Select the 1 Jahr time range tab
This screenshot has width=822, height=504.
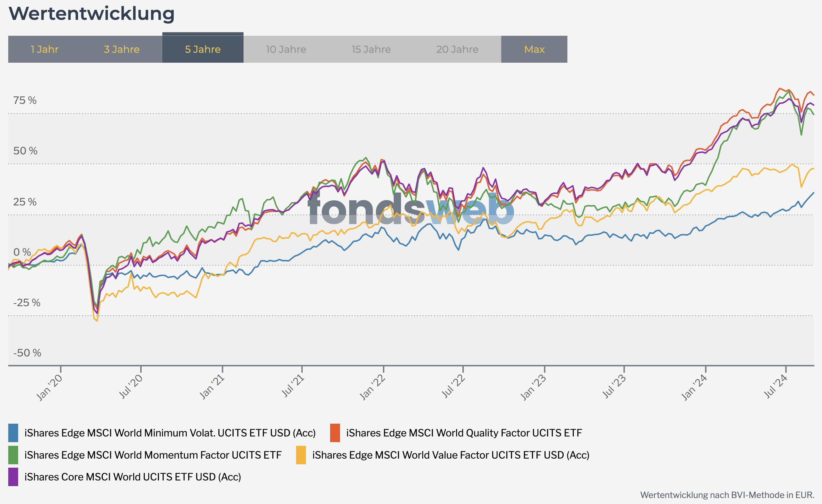(44, 49)
